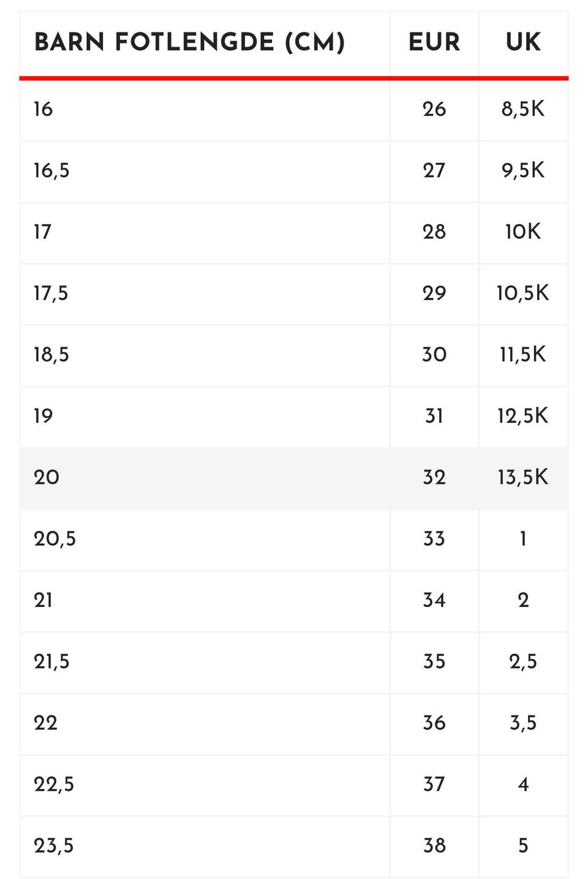The image size is (588, 879).
Task: Click EUR size 31 cell
Action: click(434, 417)
